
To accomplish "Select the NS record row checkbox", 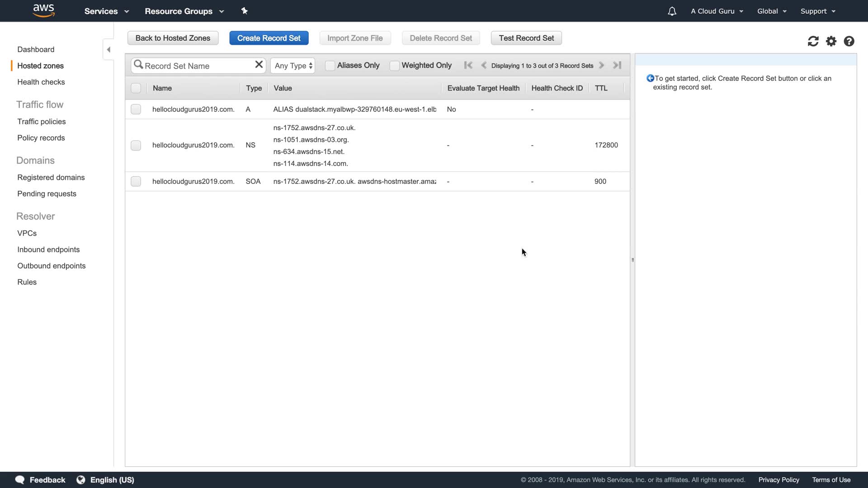I will coord(136,145).
